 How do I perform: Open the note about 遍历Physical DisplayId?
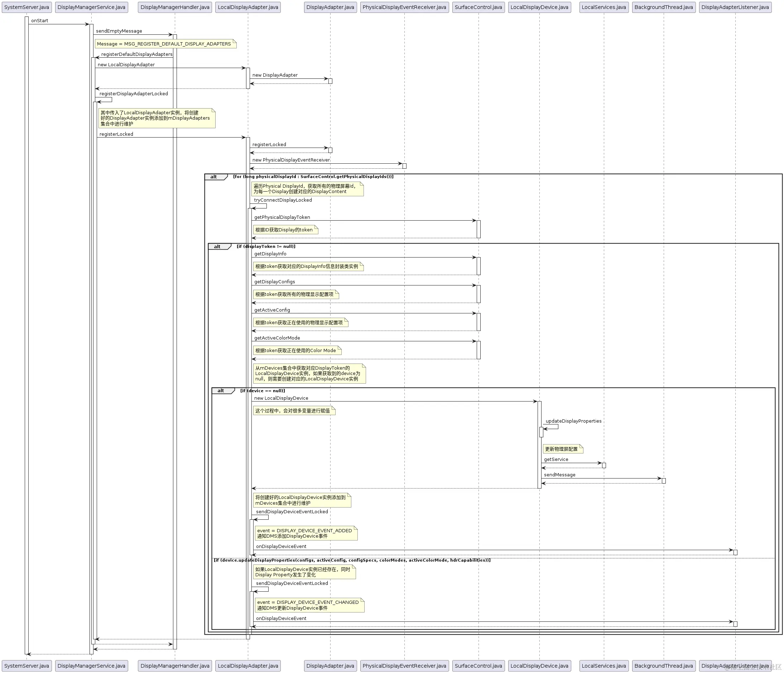coord(308,189)
